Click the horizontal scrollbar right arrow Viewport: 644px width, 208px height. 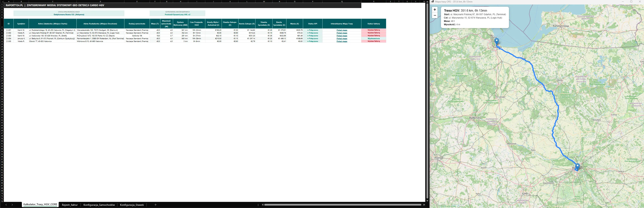click(424, 205)
